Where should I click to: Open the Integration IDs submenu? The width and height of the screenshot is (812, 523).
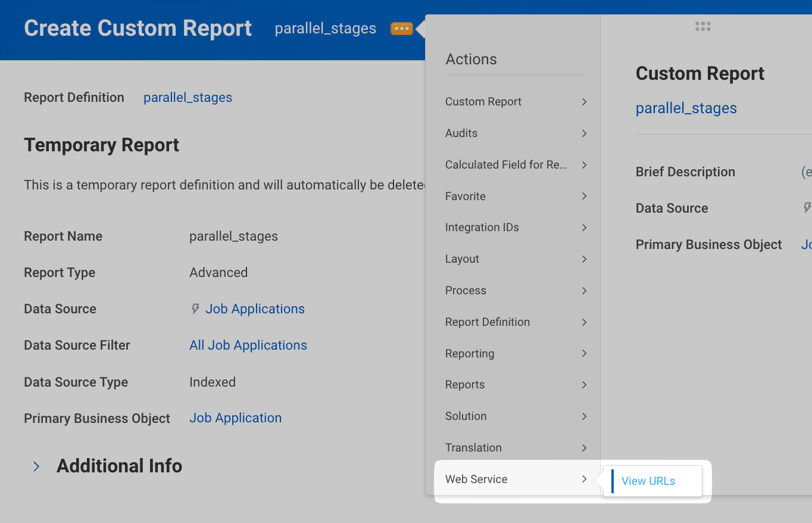tap(516, 228)
